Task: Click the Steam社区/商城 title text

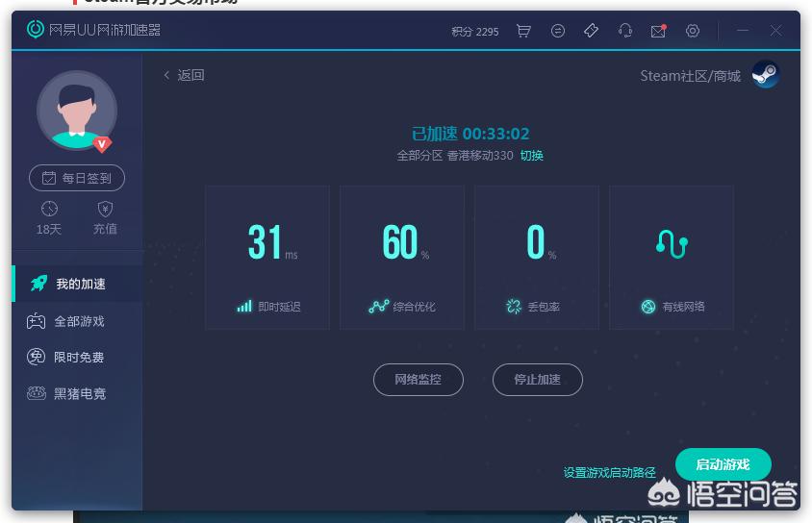Action: click(x=691, y=76)
